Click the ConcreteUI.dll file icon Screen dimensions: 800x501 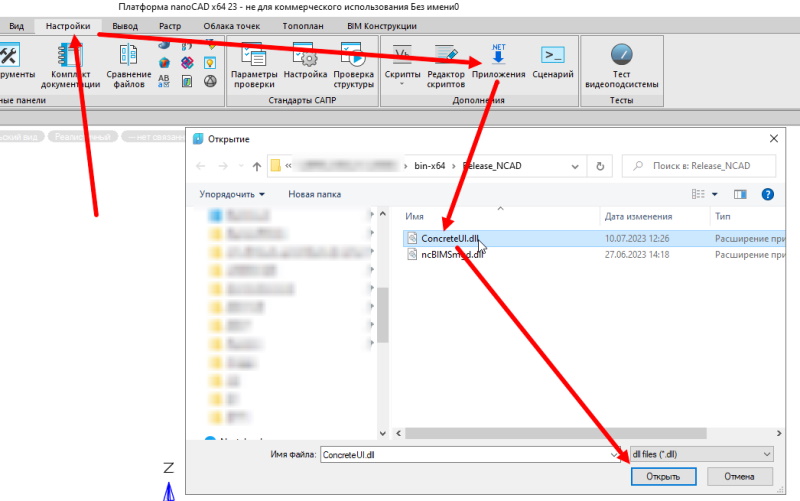click(412, 238)
